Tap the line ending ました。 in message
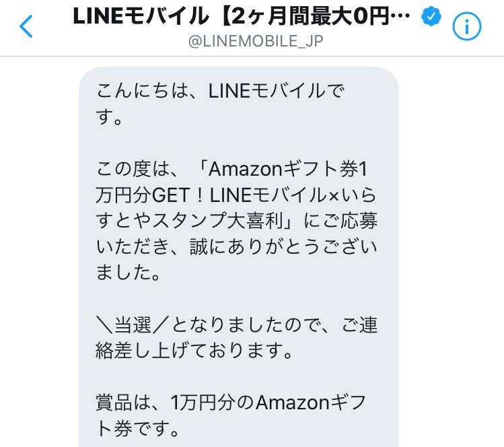Image resolution: width=504 pixels, height=447 pixels. 128,273
